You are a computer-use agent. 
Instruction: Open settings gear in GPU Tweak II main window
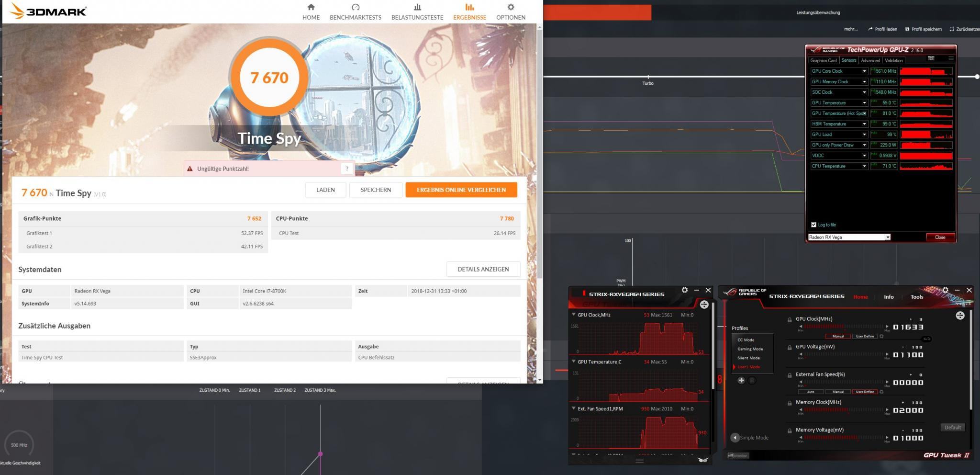pyautogui.click(x=945, y=290)
